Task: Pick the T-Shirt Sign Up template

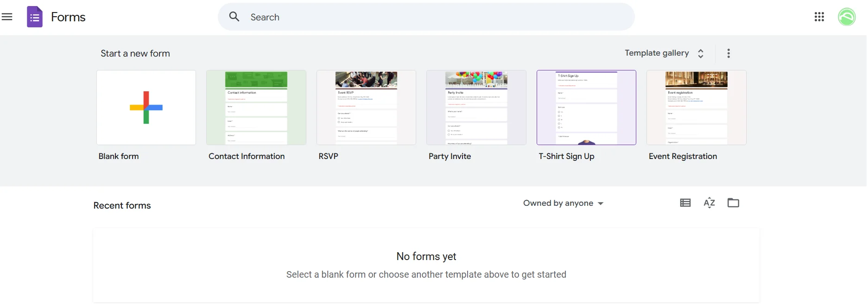Action: pyautogui.click(x=586, y=108)
